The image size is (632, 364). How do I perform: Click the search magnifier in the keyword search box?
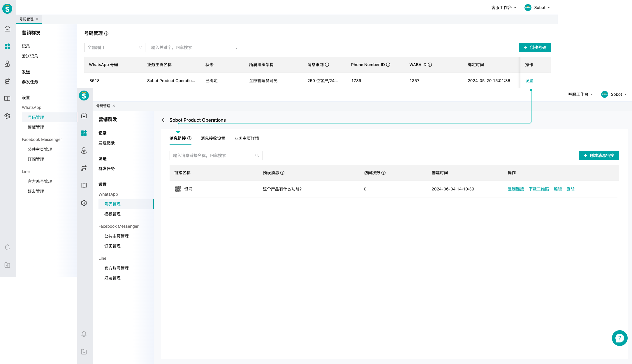235,47
